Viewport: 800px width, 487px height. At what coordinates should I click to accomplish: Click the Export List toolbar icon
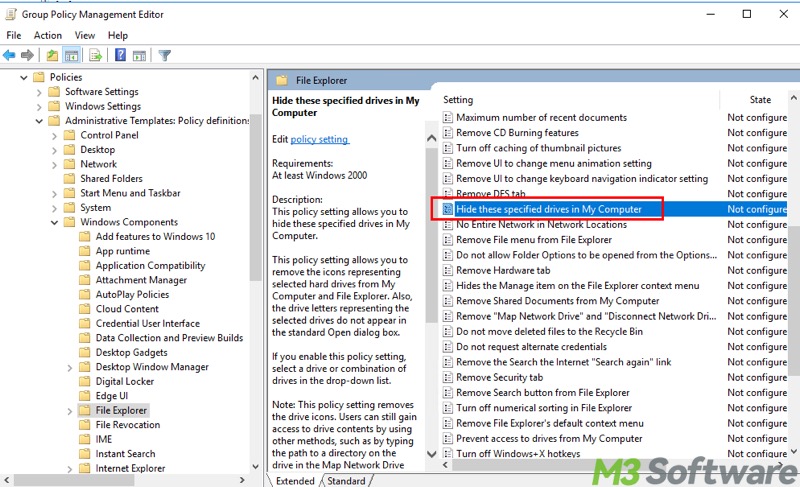(95, 55)
